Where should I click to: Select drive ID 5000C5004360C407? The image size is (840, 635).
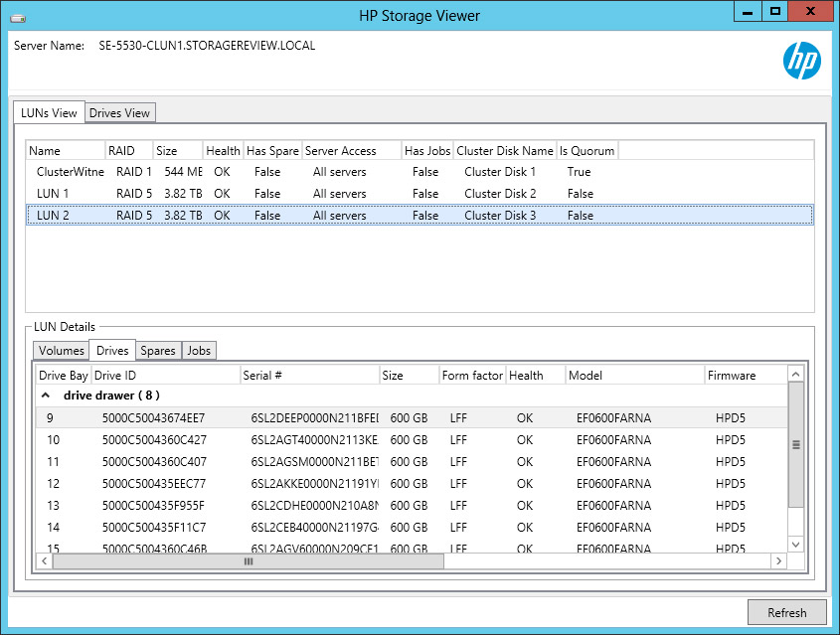(x=154, y=462)
